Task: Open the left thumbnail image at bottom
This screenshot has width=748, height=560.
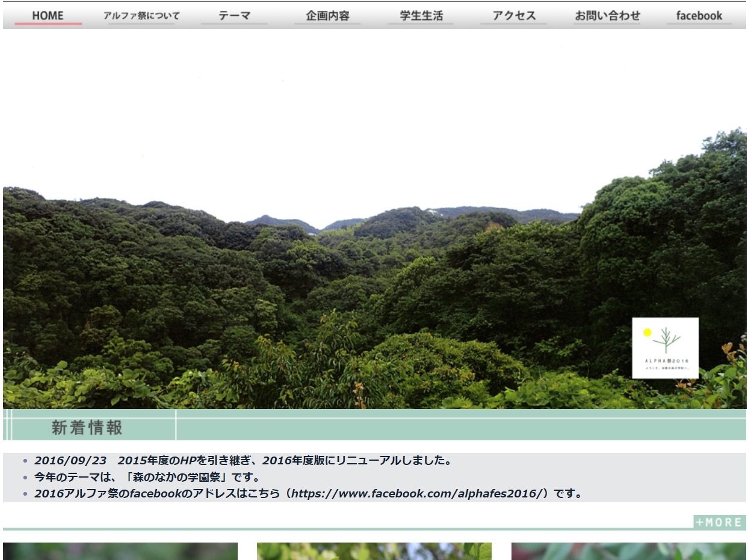Action: 120,551
